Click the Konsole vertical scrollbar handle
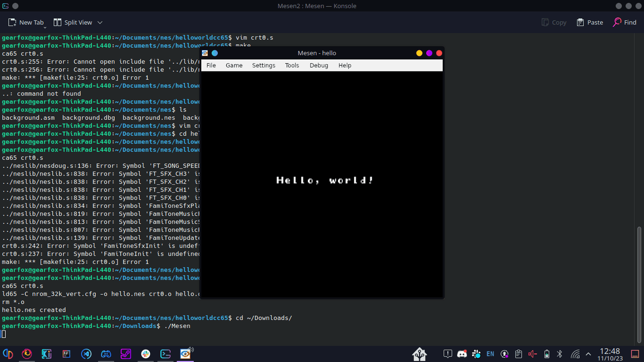Image resolution: width=644 pixels, height=362 pixels. (x=639, y=284)
